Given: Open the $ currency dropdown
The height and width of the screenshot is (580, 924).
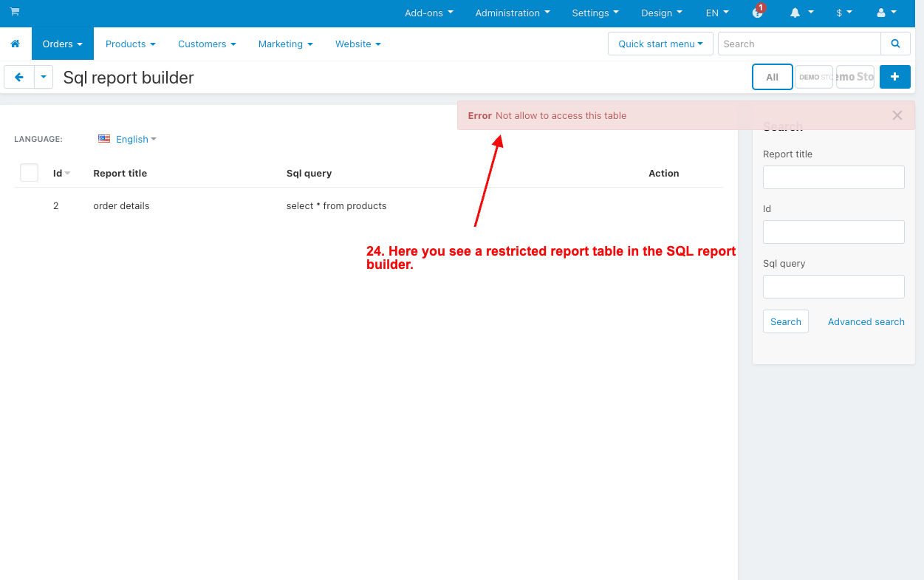Looking at the screenshot, I should pos(844,13).
